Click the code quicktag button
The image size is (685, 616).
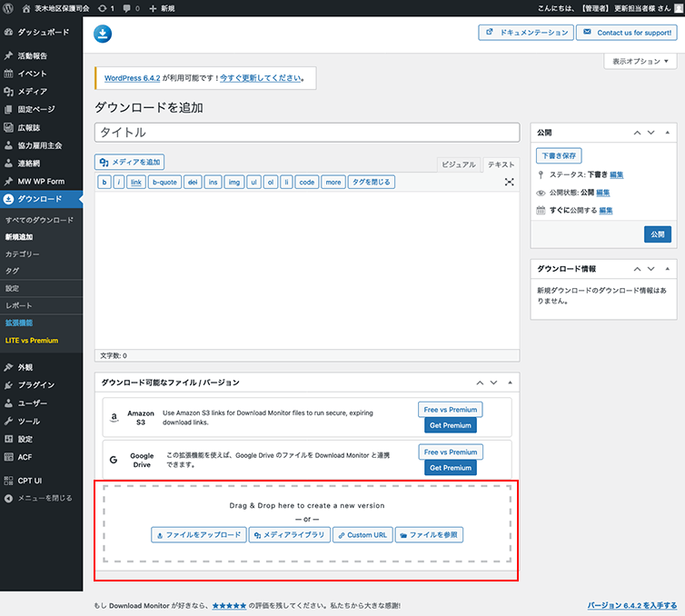[307, 182]
